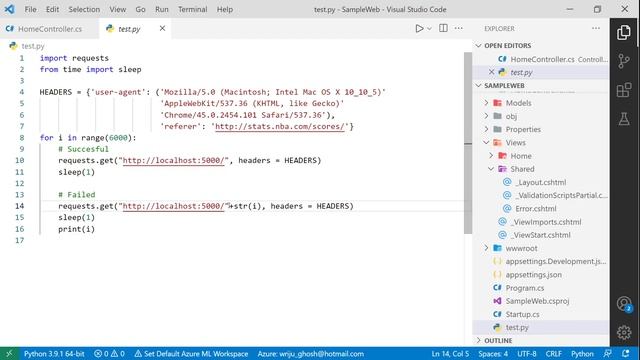Open Explorer views and more actions ellipsis

(x=596, y=29)
